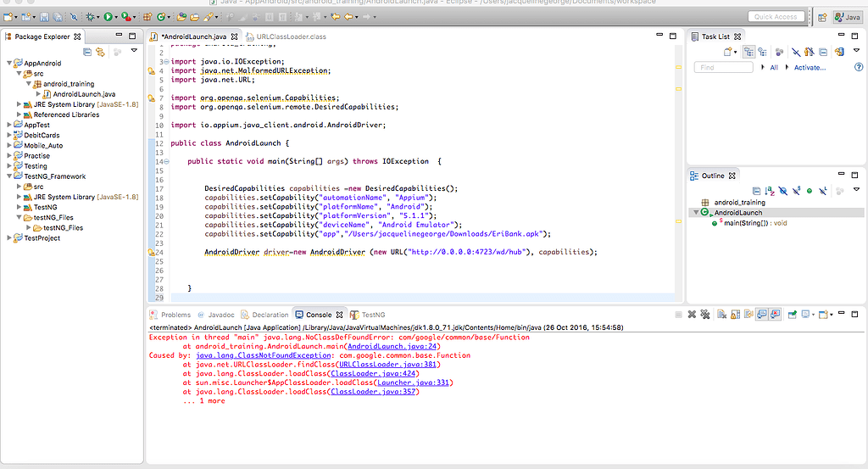Screen dimensions: 868x469
Task: Open Package Explorer view menu
Action: pyautogui.click(x=134, y=50)
